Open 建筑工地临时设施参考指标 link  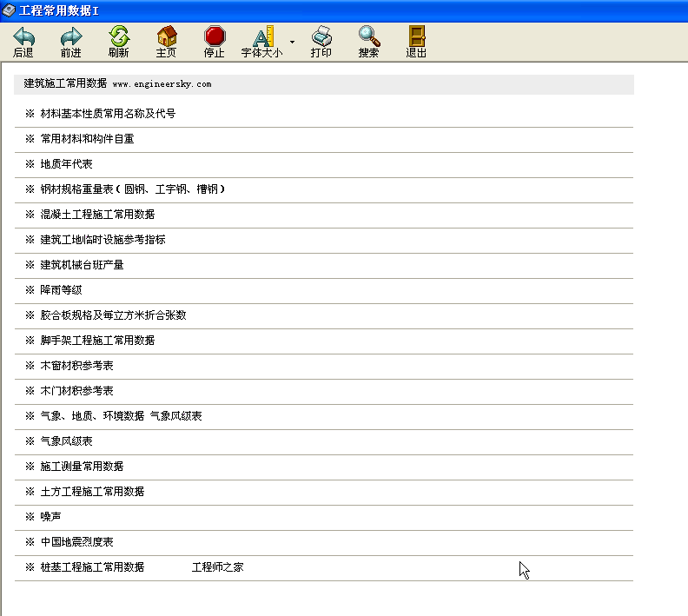pyautogui.click(x=103, y=240)
